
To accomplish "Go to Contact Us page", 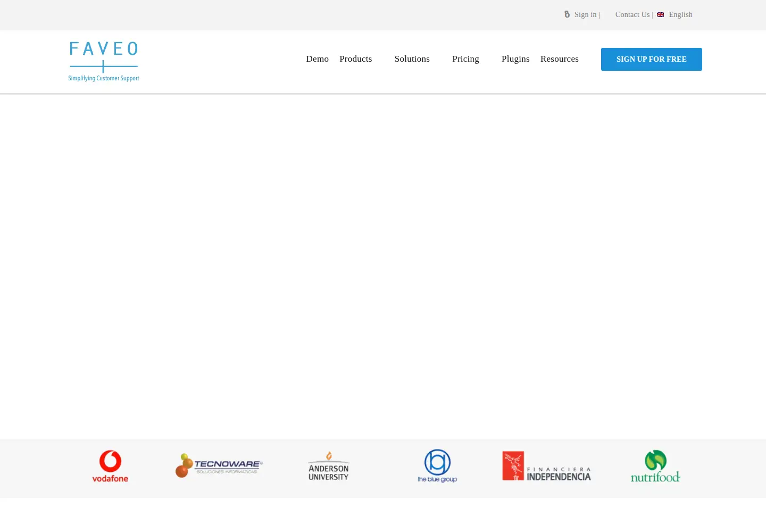I will [632, 14].
